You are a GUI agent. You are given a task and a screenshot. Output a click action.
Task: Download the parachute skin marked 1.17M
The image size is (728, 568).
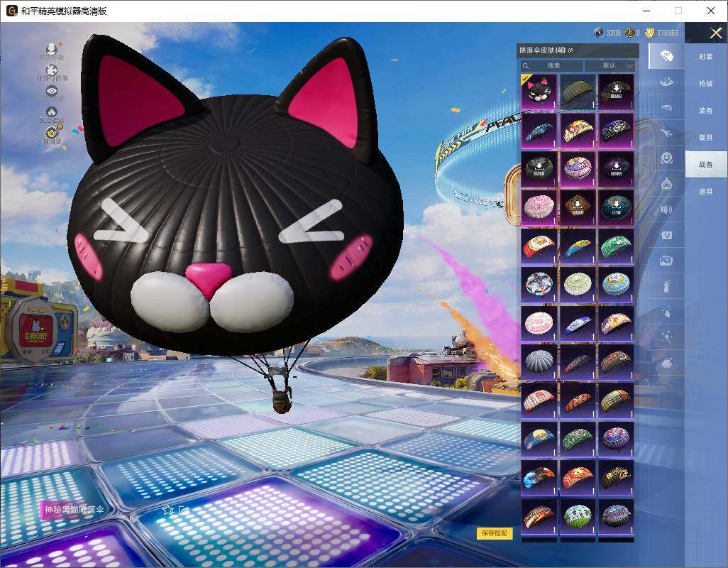616,207
